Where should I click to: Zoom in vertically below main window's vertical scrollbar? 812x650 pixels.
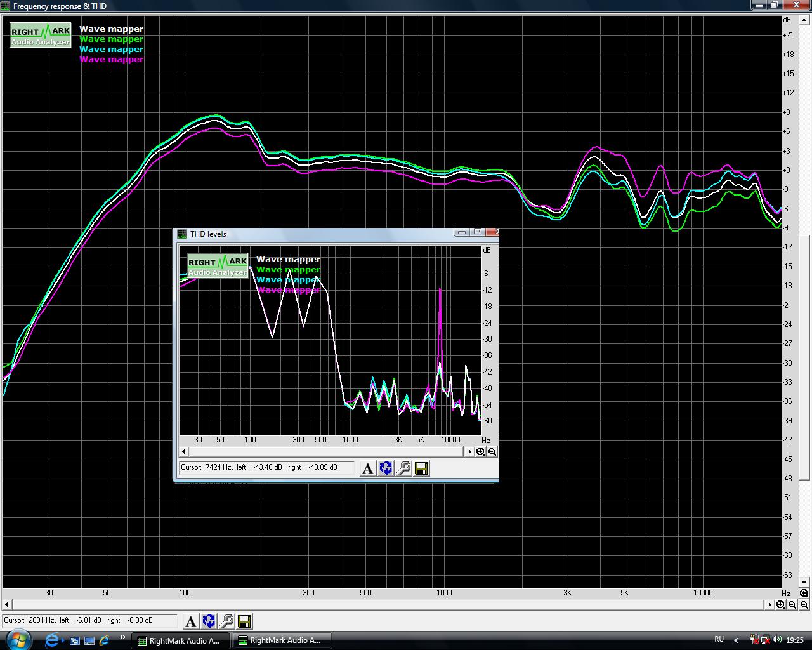[804, 594]
